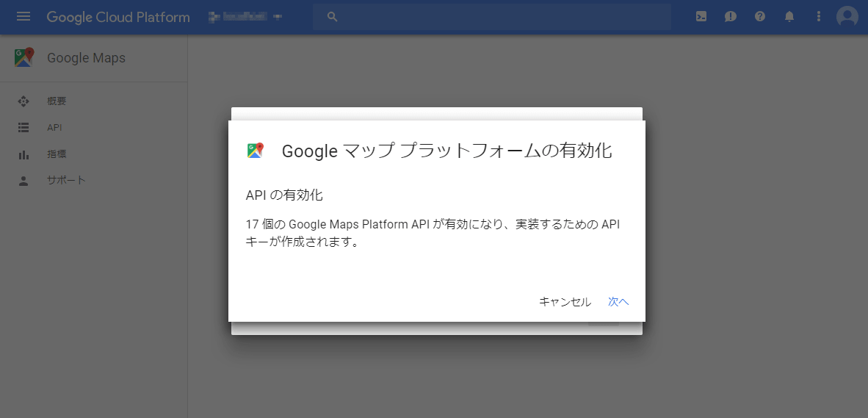Click the キャンセル button
Screen dimensions: 868x418
(565, 302)
